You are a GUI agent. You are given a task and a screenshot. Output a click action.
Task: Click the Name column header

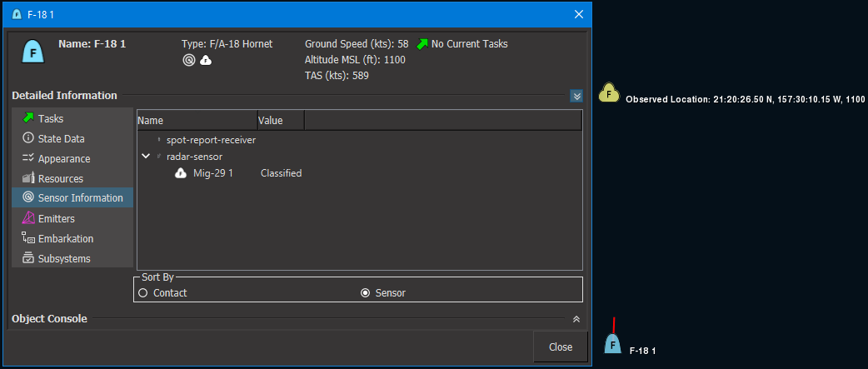197,121
